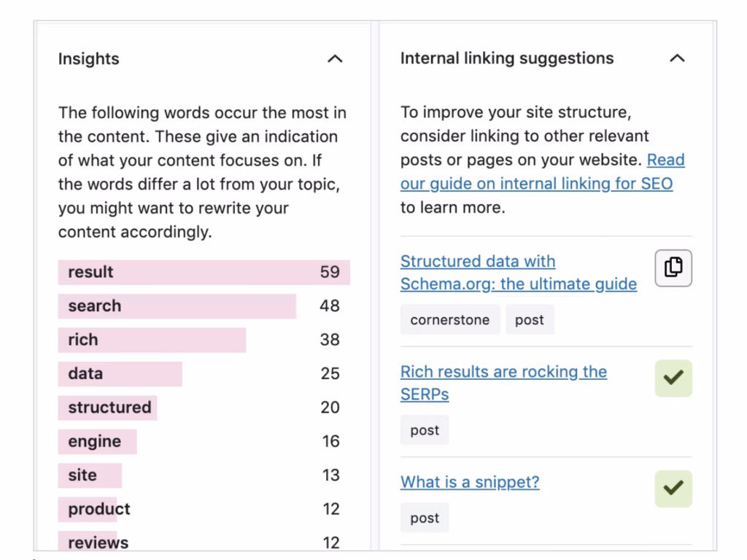Viewport: 747px width, 560px height.
Task: Collapse the Insights panel
Action: click(335, 59)
